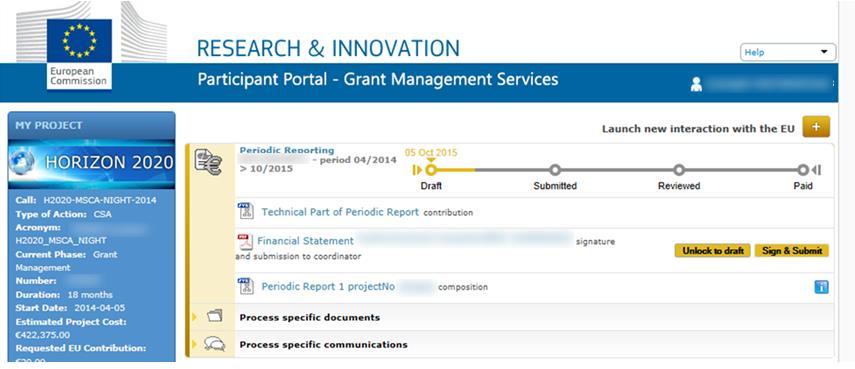Click the blue info icon beside Periodic Report
This screenshot has width=855, height=369.
click(x=821, y=287)
